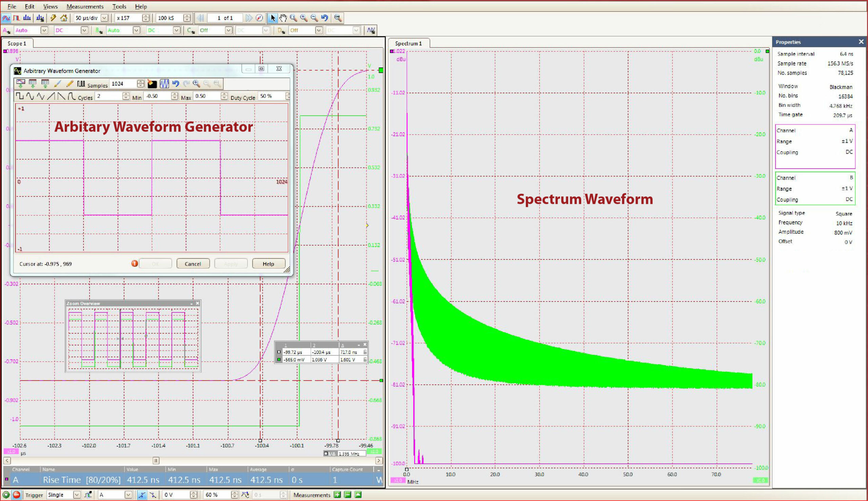Open the Single trigger mode dropdown

[77, 495]
